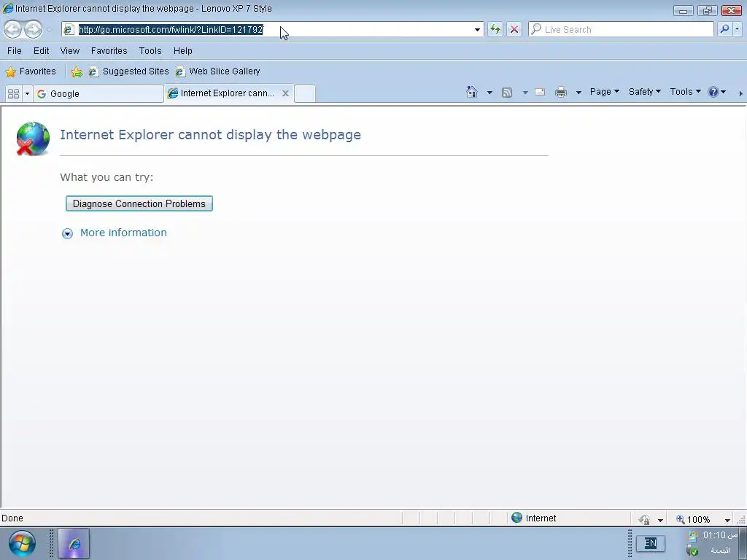Stop loading with the red X icon
This screenshot has width=747, height=560.
point(514,29)
